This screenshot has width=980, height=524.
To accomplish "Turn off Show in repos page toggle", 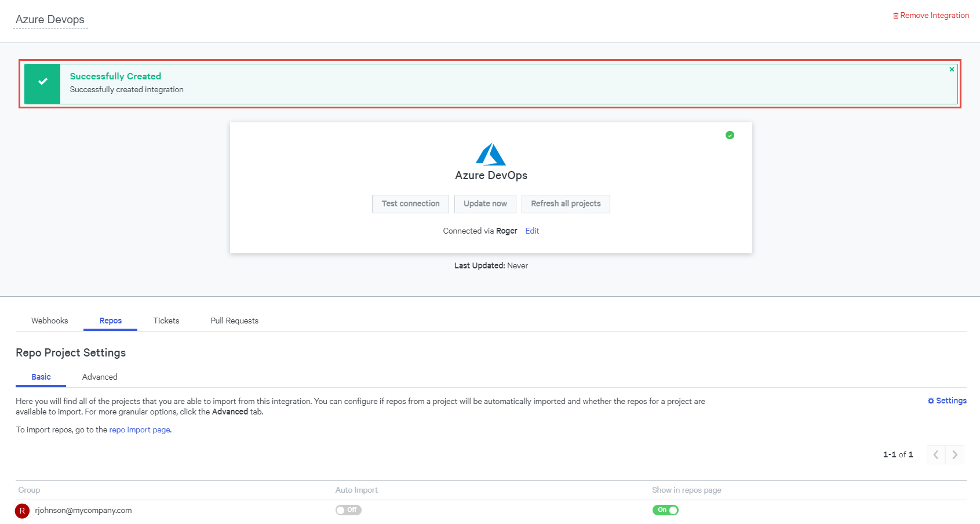I will coord(665,510).
